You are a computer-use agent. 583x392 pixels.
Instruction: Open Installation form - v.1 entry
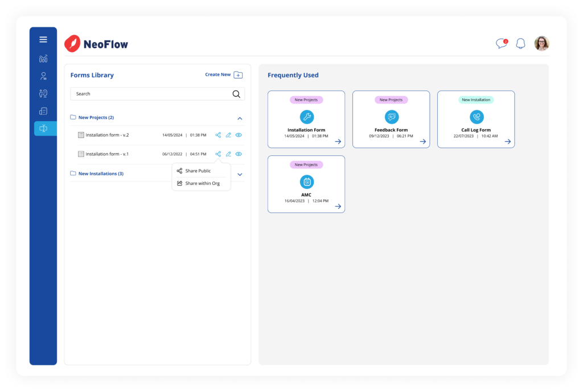click(107, 154)
